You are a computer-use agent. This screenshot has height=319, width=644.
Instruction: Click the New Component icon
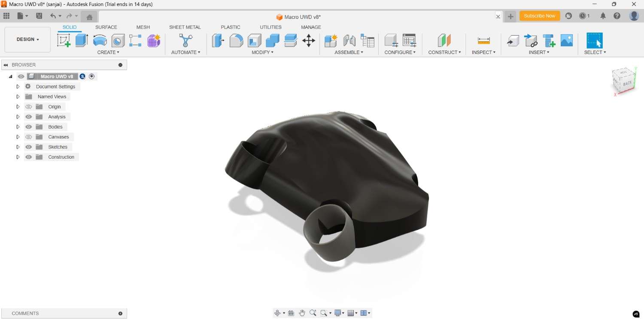pos(331,41)
